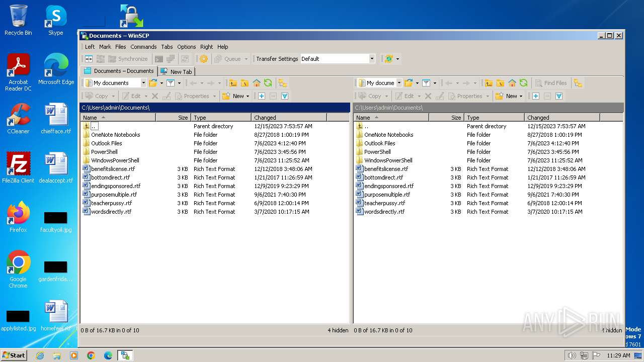Open FileZilla Client desktop shortcut

pos(18,168)
